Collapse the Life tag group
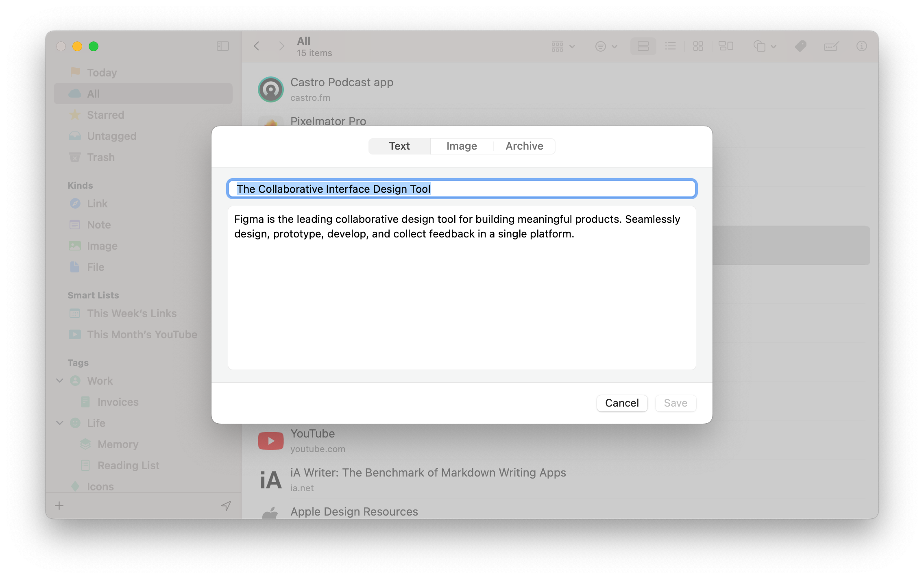The width and height of the screenshot is (924, 579). click(59, 423)
